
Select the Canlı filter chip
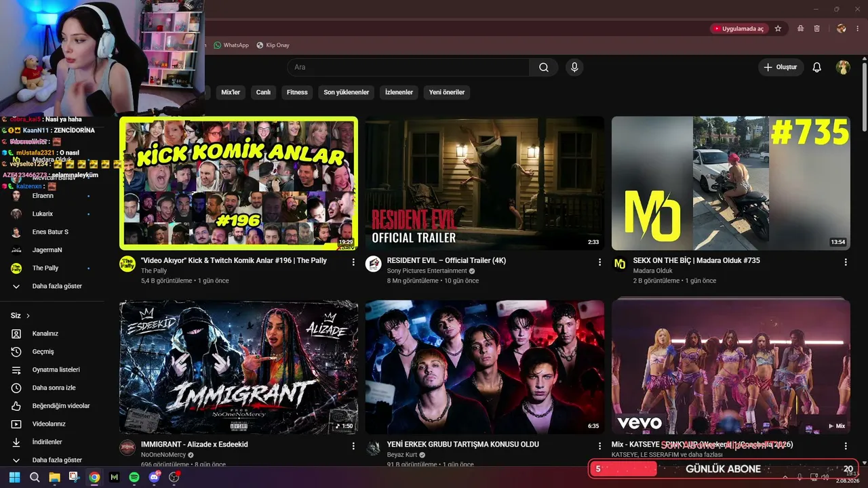click(x=263, y=92)
